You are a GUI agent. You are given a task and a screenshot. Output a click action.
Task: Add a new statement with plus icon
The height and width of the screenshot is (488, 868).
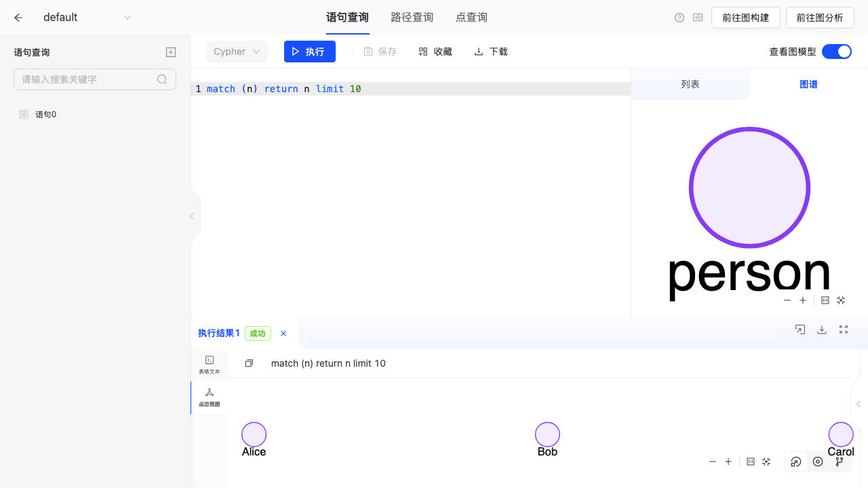tap(171, 52)
